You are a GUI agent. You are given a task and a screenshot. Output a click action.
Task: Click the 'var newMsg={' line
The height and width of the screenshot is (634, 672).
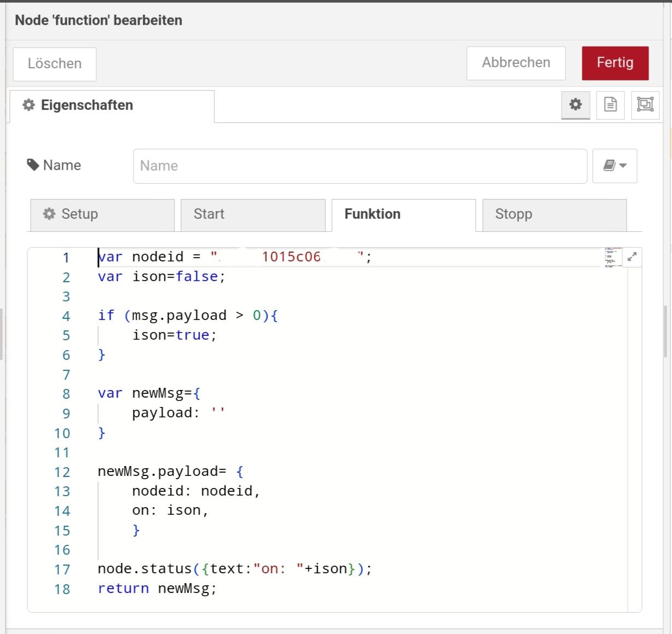tap(149, 393)
